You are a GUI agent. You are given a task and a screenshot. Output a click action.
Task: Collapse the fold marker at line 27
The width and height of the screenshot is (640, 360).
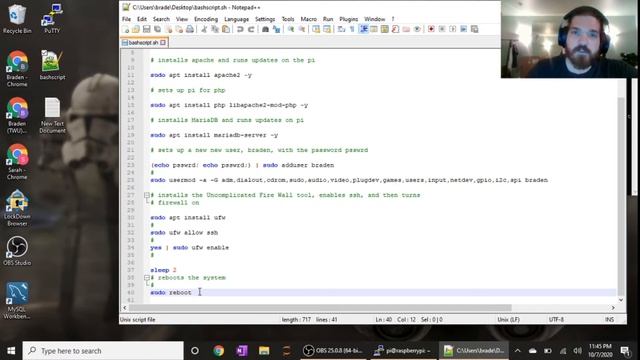147,195
